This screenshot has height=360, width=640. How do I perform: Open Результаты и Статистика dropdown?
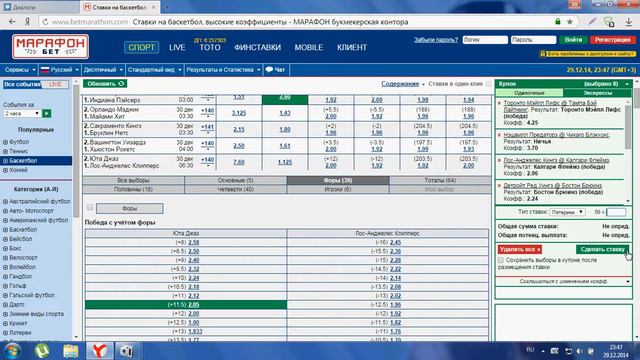(x=223, y=70)
